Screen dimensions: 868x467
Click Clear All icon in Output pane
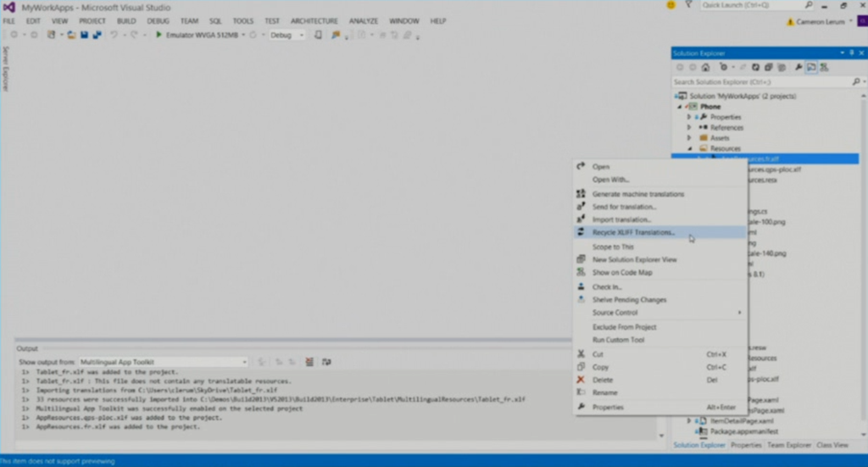(309, 362)
